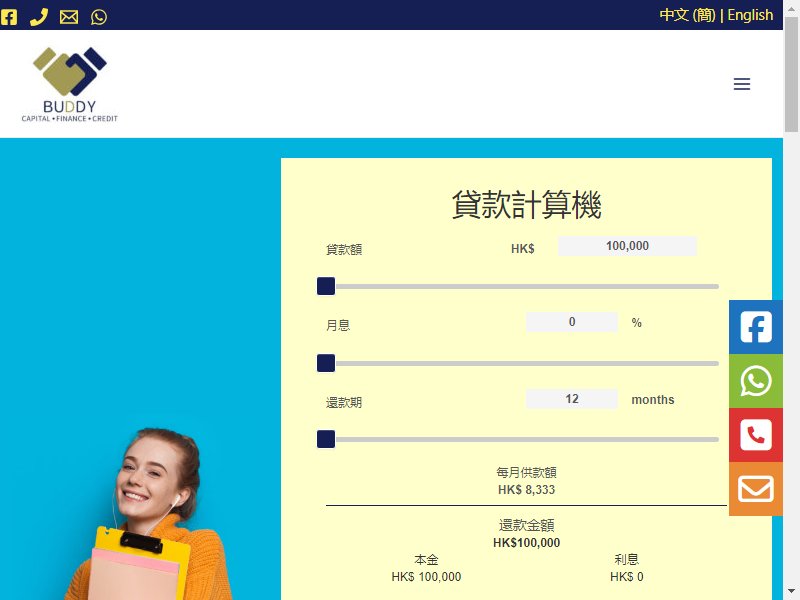The image size is (800, 600).
Task: Open Facebook icon in top bar
Action: (x=9, y=17)
